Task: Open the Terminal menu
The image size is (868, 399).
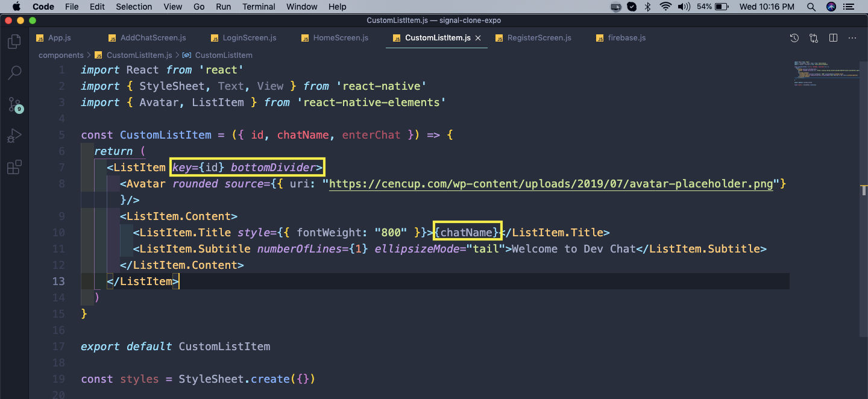Action: [x=259, y=7]
